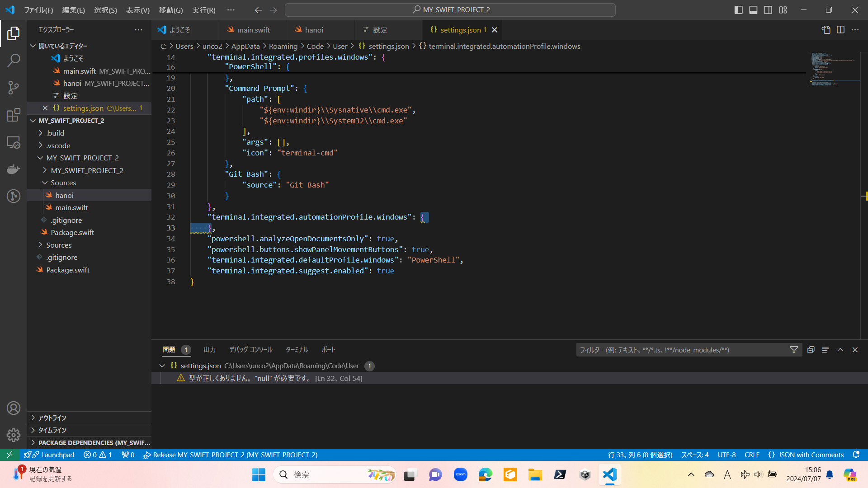Open notifications bell in status bar
The height and width of the screenshot is (488, 868).
click(x=856, y=455)
